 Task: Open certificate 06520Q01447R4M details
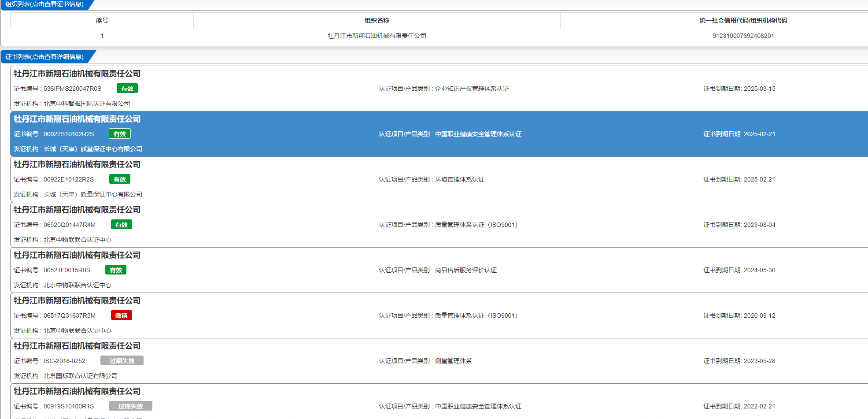(x=70, y=225)
